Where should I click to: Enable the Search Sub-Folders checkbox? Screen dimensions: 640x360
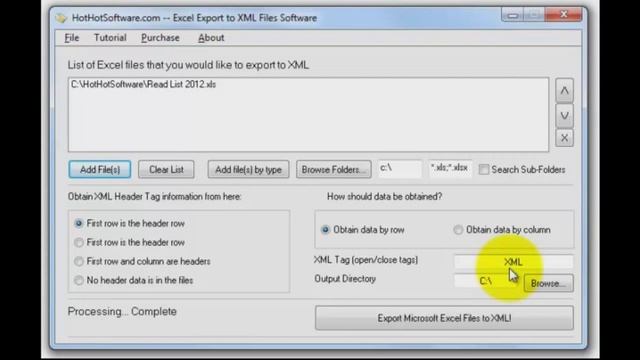point(484,169)
